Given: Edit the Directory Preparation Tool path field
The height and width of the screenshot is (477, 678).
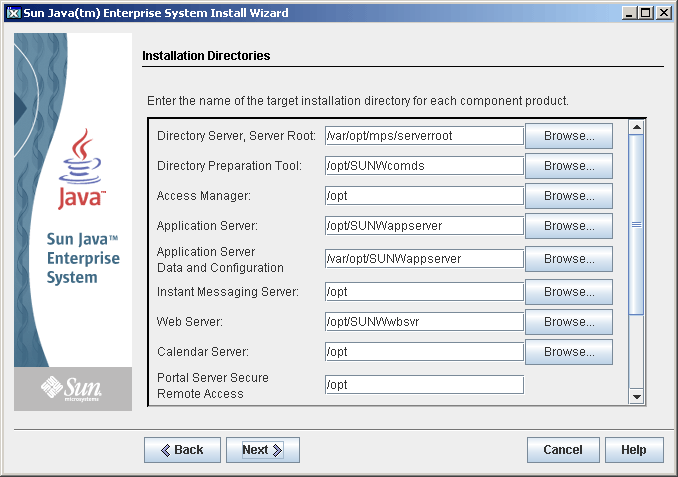Looking at the screenshot, I should coord(424,166).
